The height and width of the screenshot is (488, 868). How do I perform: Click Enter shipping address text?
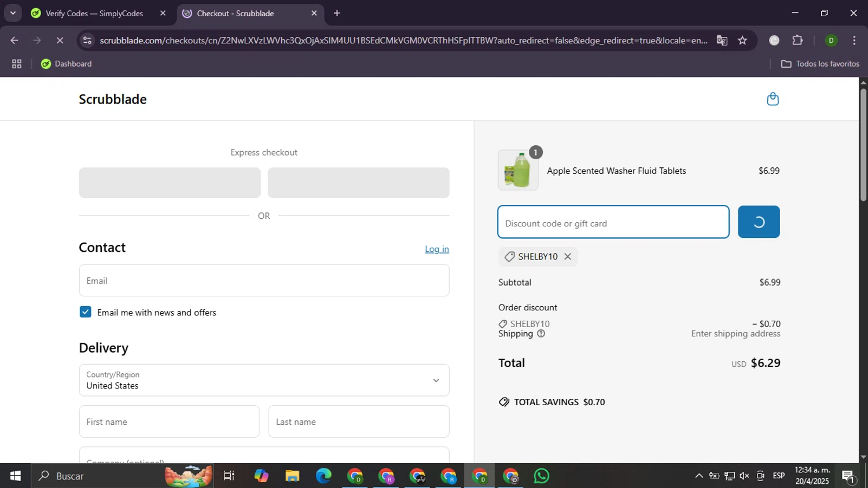pyautogui.click(x=735, y=333)
